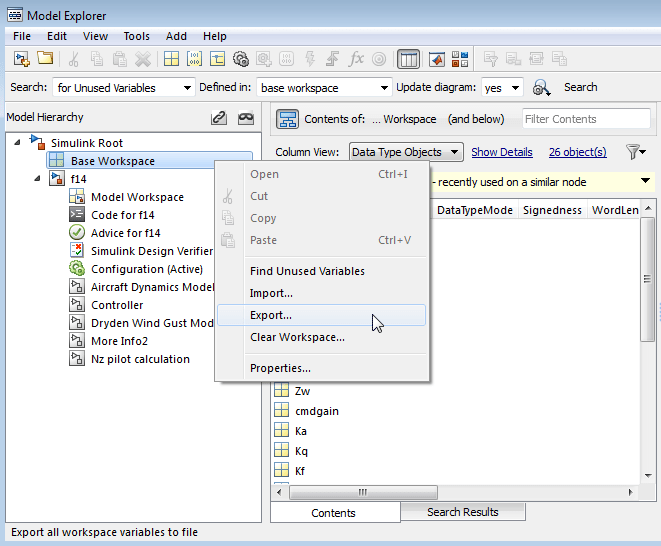Open the Help menu
The width and height of the screenshot is (661, 546).
pyautogui.click(x=215, y=36)
